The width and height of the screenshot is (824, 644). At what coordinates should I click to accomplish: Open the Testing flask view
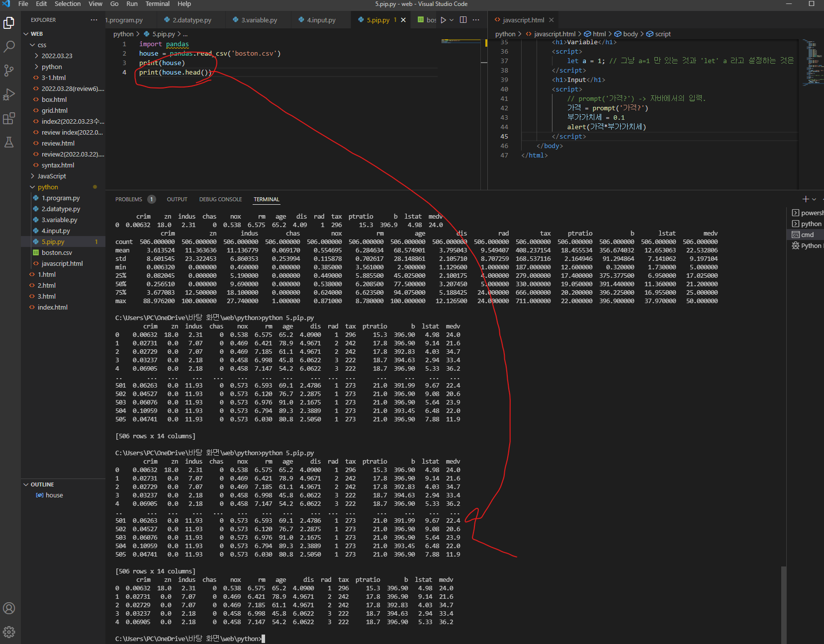click(9, 142)
